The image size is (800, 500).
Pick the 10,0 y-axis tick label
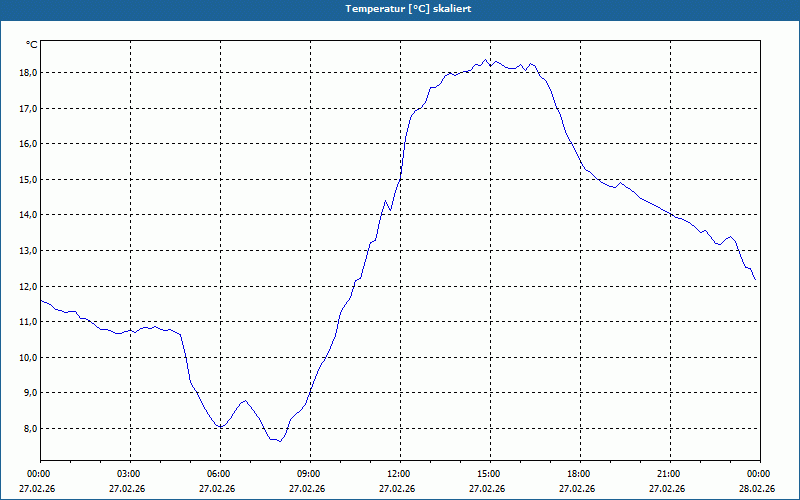(x=24, y=358)
